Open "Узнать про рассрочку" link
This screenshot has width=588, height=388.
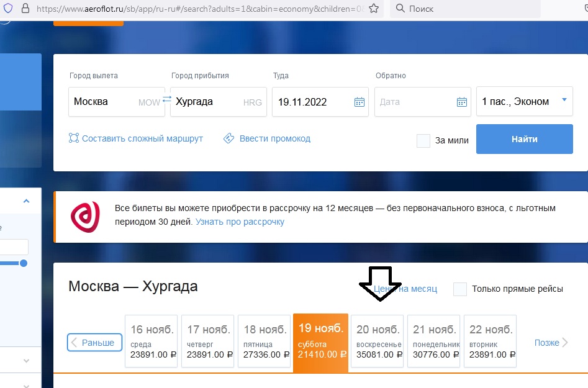[x=240, y=222]
